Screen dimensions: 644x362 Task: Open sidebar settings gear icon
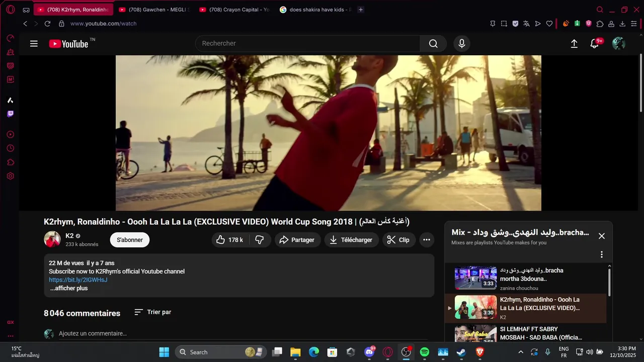click(10, 176)
